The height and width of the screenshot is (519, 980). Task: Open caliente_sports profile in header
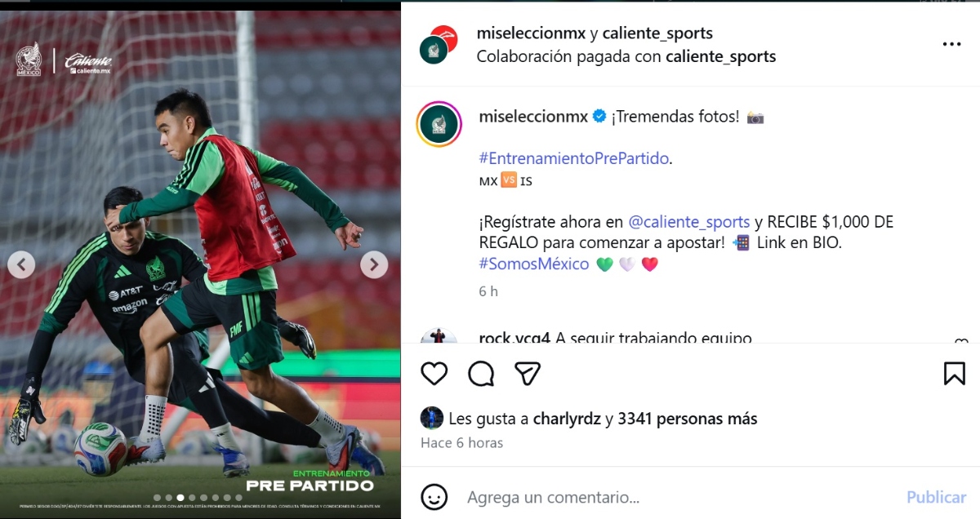pos(657,33)
